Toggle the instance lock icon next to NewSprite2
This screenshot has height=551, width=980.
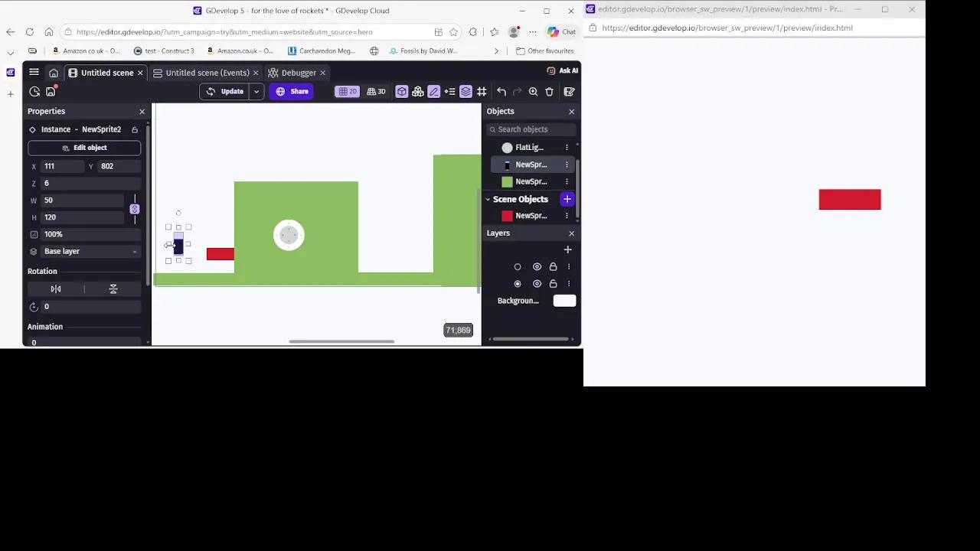135,130
